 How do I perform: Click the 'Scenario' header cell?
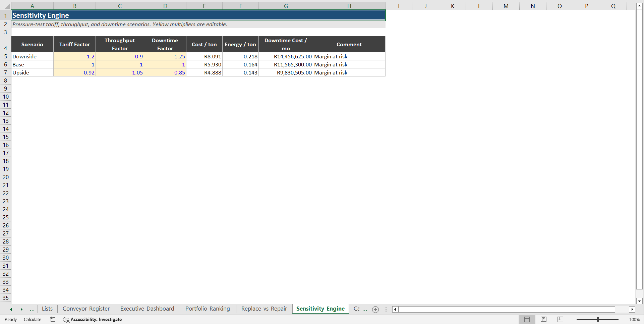coord(32,44)
